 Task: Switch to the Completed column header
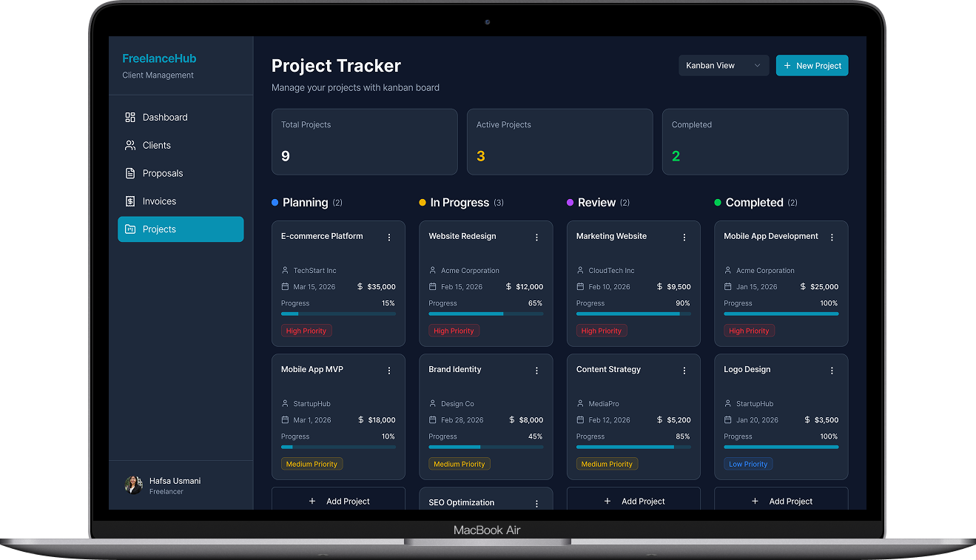tap(755, 202)
